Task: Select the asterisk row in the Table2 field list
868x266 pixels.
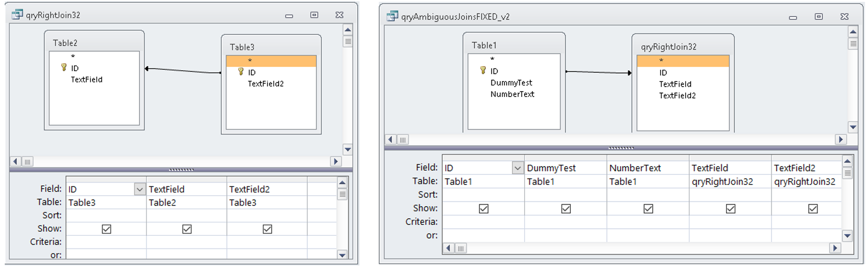Action: (x=93, y=56)
